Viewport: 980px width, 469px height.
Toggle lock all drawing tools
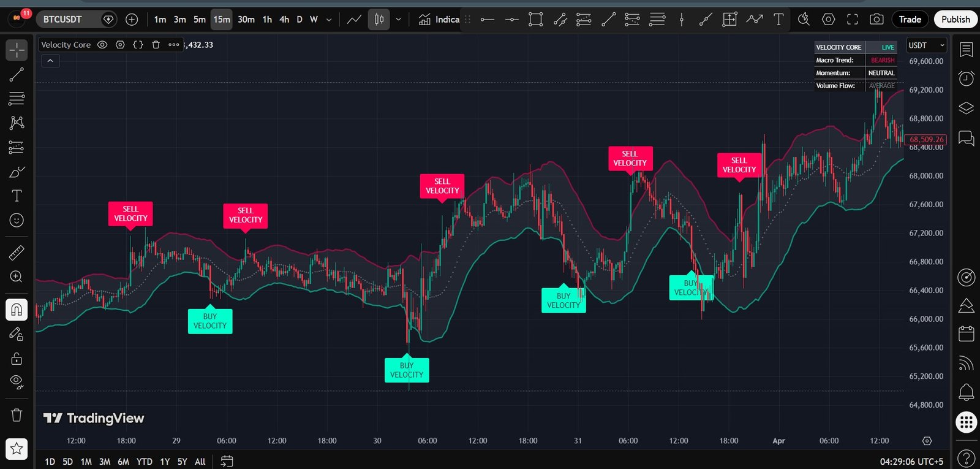pyautogui.click(x=17, y=359)
